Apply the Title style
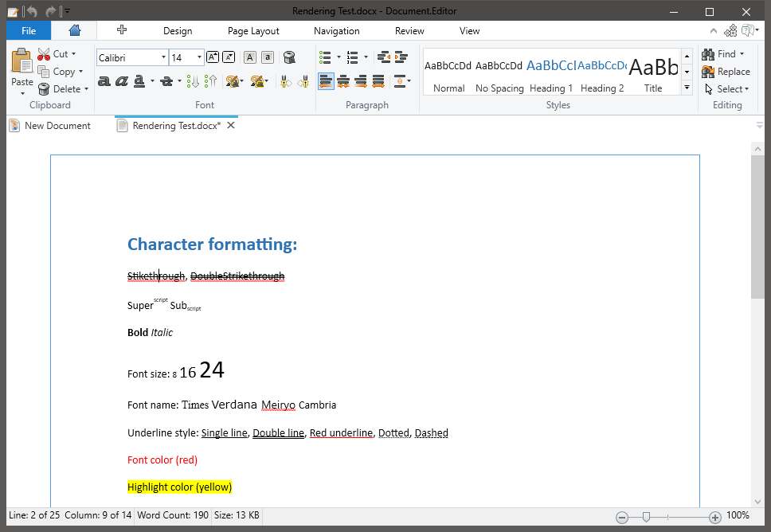 653,74
